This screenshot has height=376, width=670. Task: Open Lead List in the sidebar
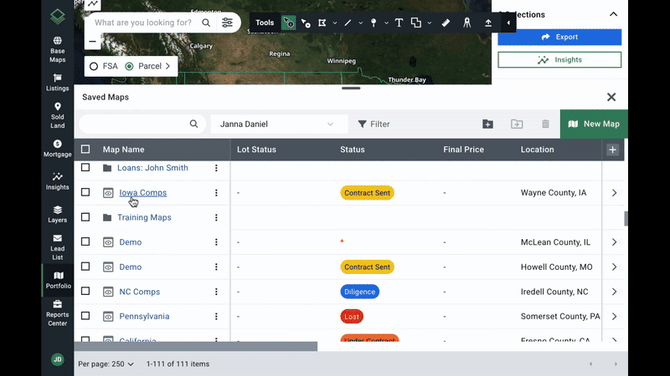57,247
